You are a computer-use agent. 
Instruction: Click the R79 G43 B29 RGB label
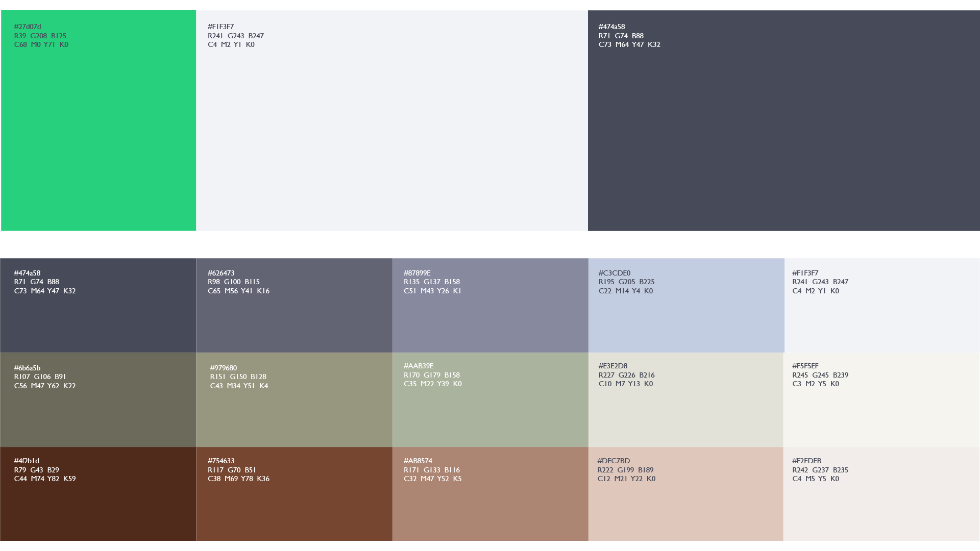coord(36,470)
